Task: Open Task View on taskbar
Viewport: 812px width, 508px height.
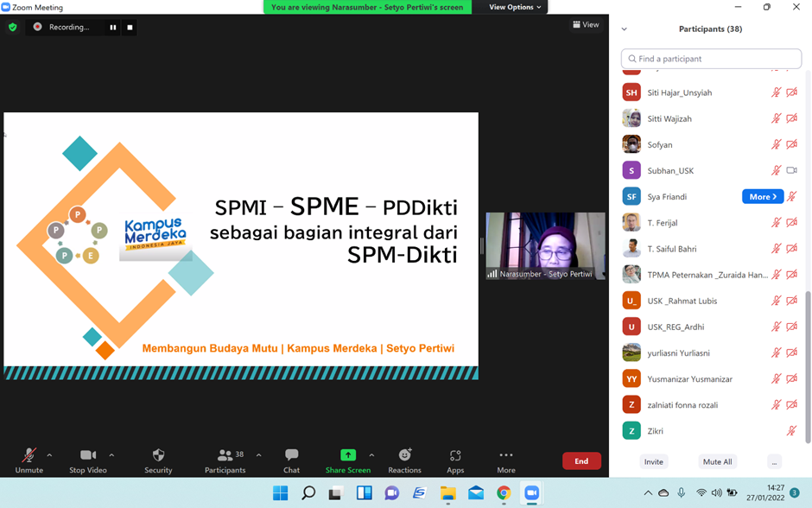Action: click(x=335, y=493)
